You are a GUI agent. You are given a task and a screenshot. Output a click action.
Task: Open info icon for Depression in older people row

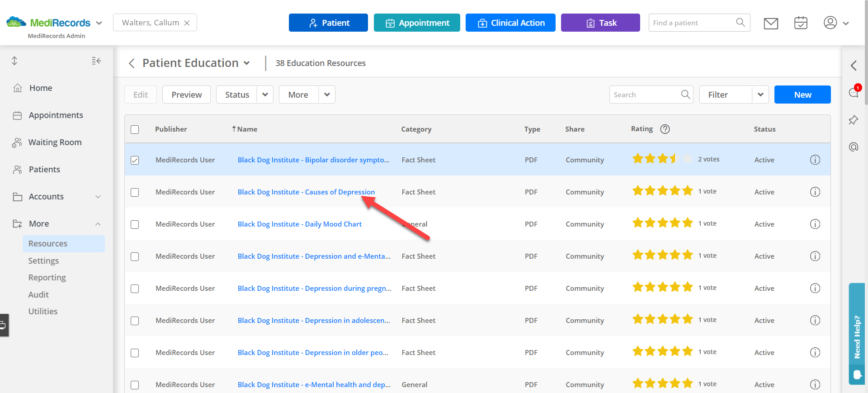click(815, 352)
